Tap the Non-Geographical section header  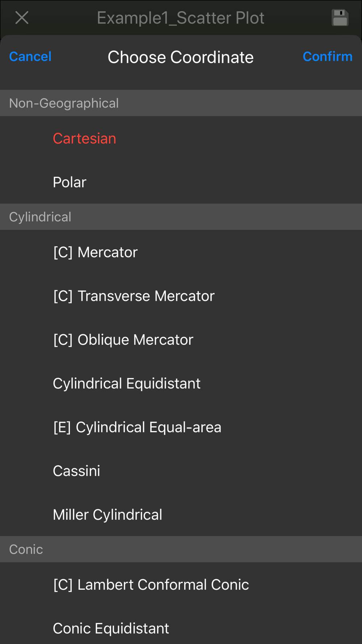click(181, 103)
